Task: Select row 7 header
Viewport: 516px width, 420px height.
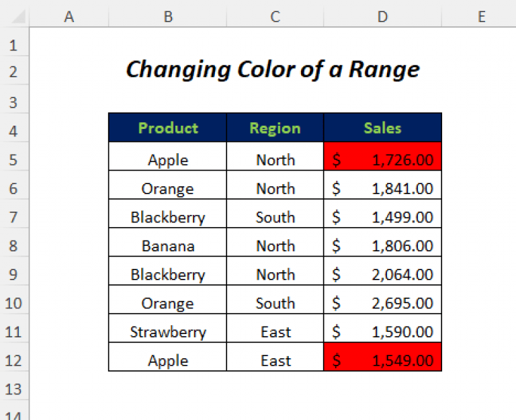Action: 14,214
